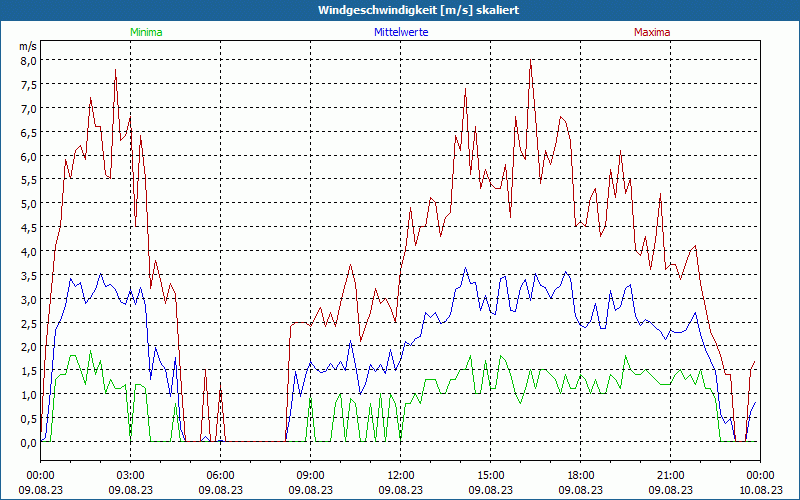Screen dimensions: 800x500
Task: Click the '09.08.23' date beneath 12:00
Action: [401, 490]
